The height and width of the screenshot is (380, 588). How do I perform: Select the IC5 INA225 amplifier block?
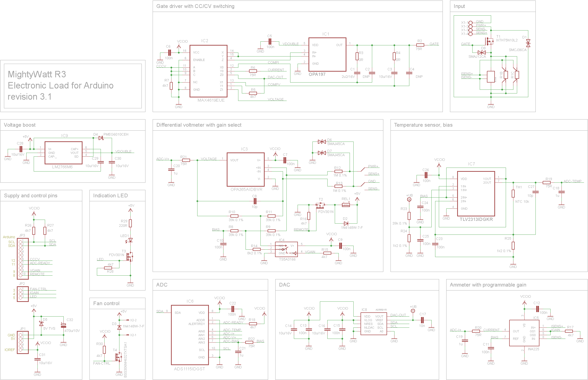click(524, 333)
